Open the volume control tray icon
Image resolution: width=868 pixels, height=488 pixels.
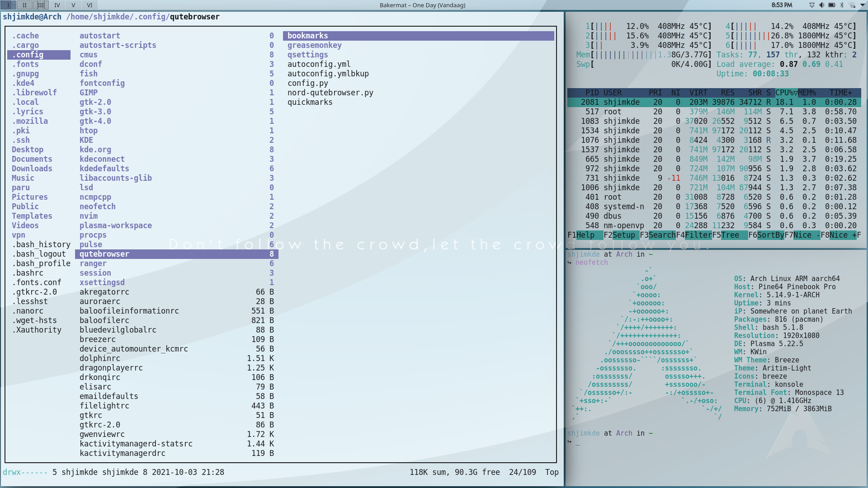point(822,5)
